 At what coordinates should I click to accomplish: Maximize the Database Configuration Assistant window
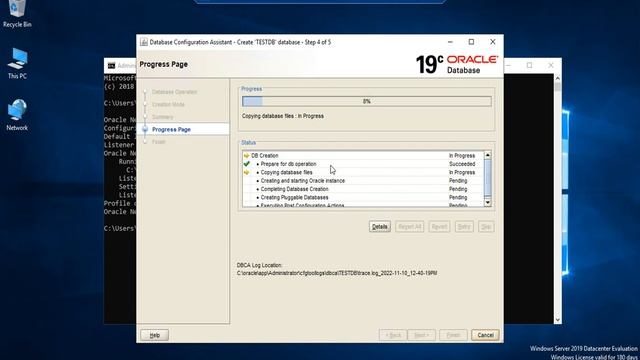pos(471,42)
